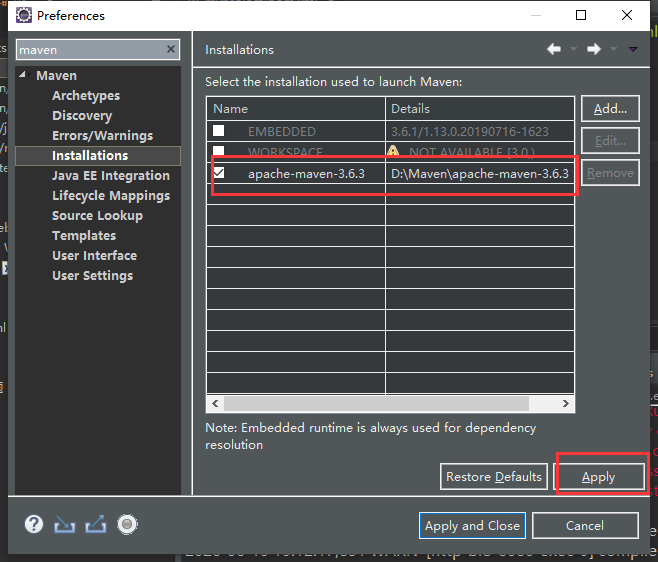Uncheck the apache-maven-3.6.3 checkbox
This screenshot has height=562, width=658.
click(x=219, y=173)
